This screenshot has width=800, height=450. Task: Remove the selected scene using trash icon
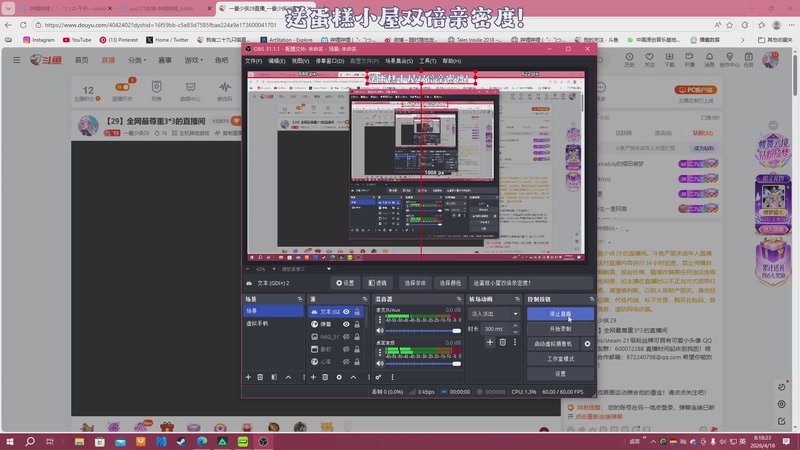[260, 377]
